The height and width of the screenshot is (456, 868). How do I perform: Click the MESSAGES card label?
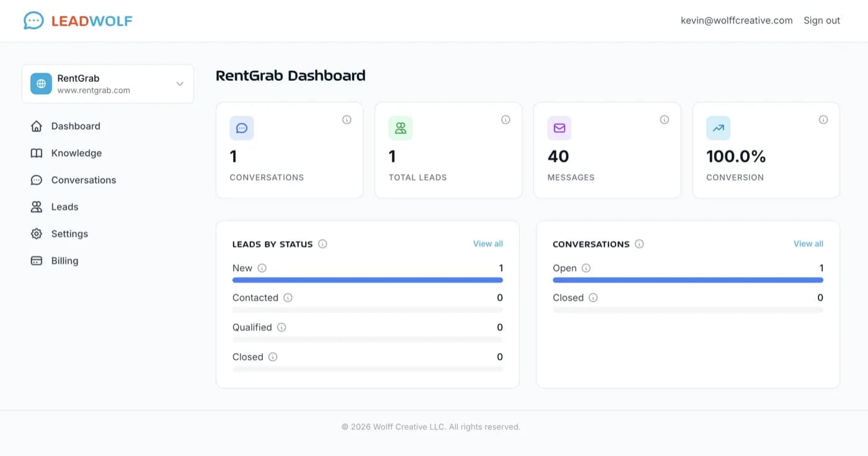tap(571, 177)
